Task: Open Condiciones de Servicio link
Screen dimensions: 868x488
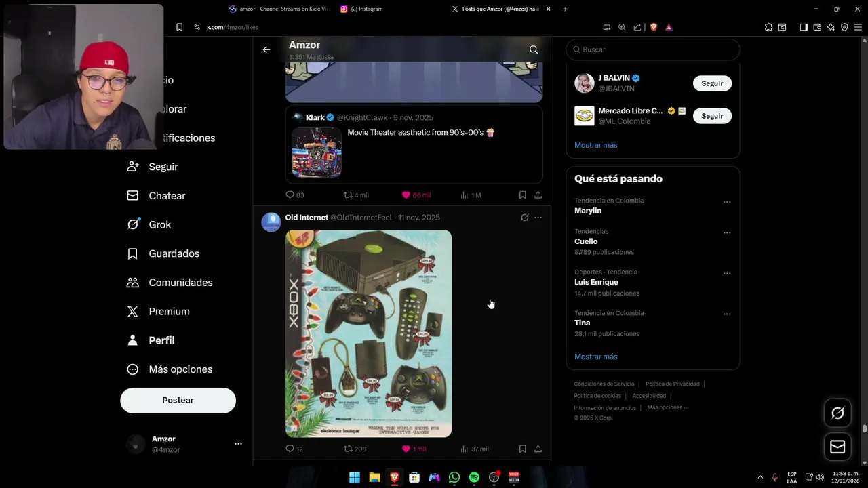Action: pos(604,384)
